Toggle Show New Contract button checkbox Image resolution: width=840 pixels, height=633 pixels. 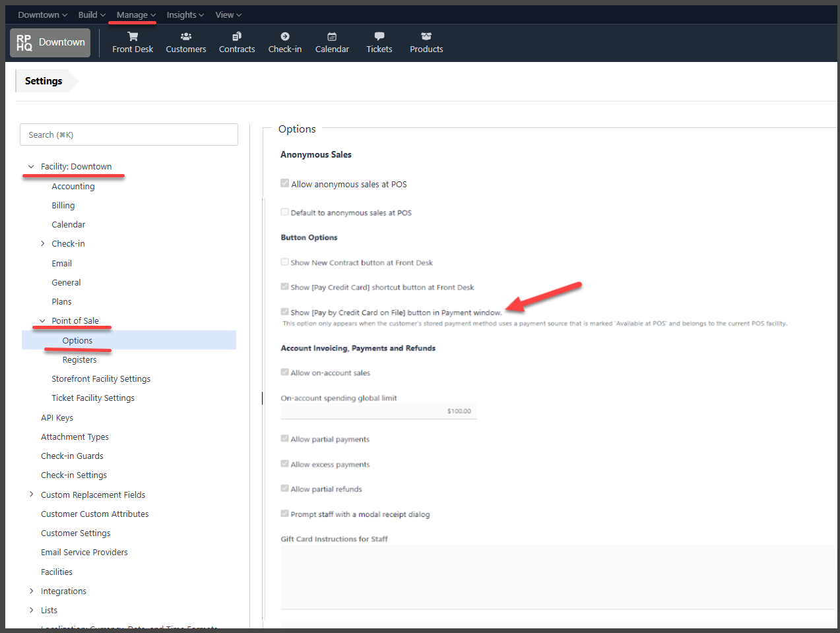click(285, 262)
